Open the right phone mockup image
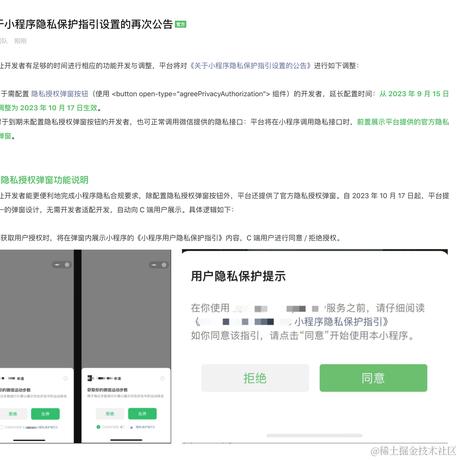The width and height of the screenshot is (460, 460). [126, 346]
